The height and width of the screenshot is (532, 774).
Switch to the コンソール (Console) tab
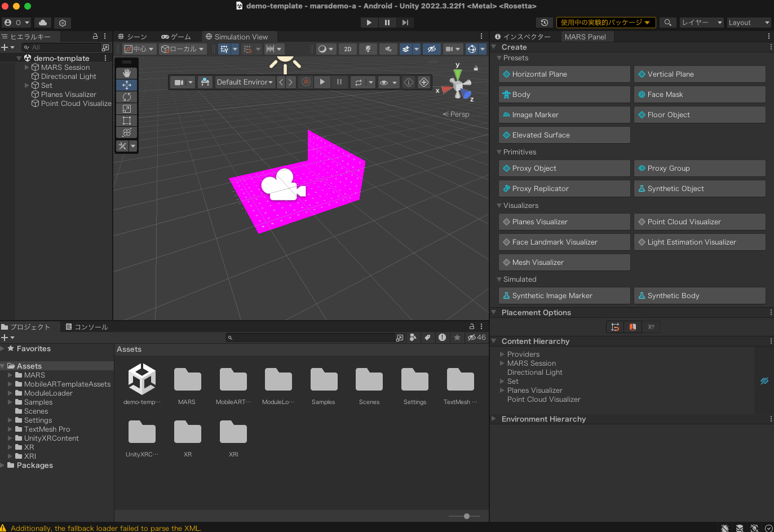tap(87, 327)
